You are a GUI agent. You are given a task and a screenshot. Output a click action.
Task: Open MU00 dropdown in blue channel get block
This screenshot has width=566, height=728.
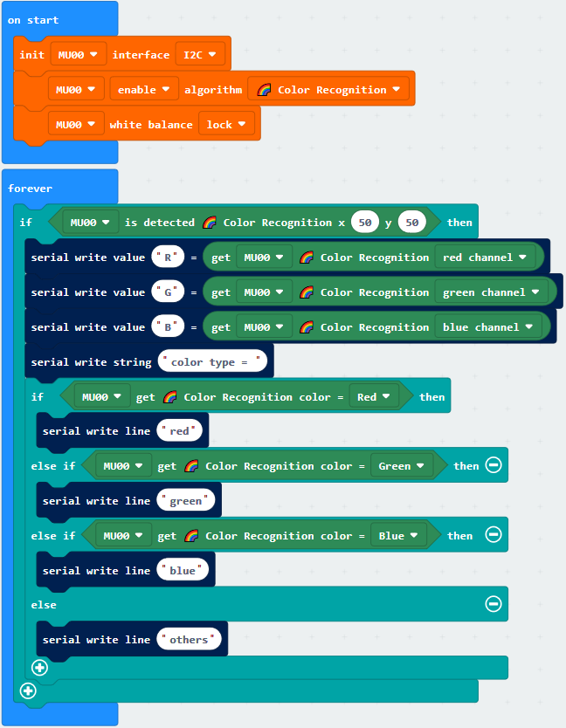pos(264,327)
